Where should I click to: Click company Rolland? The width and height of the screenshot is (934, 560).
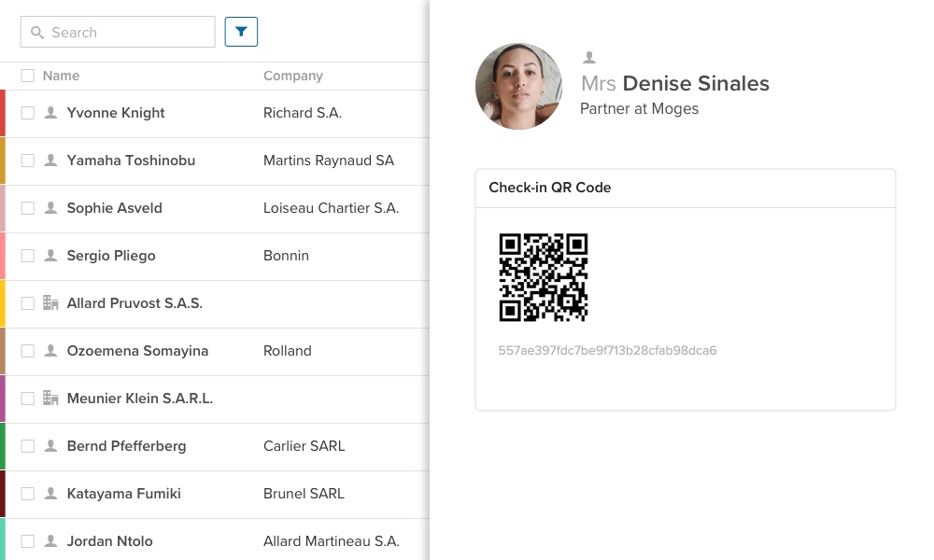click(x=287, y=351)
